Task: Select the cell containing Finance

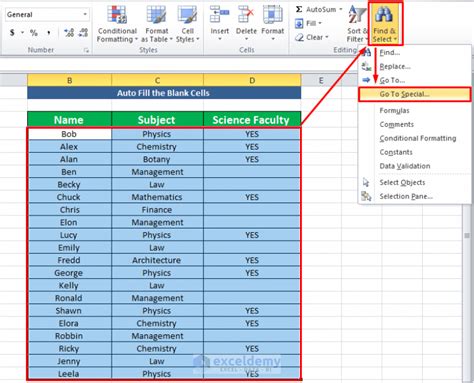Action: (157, 210)
